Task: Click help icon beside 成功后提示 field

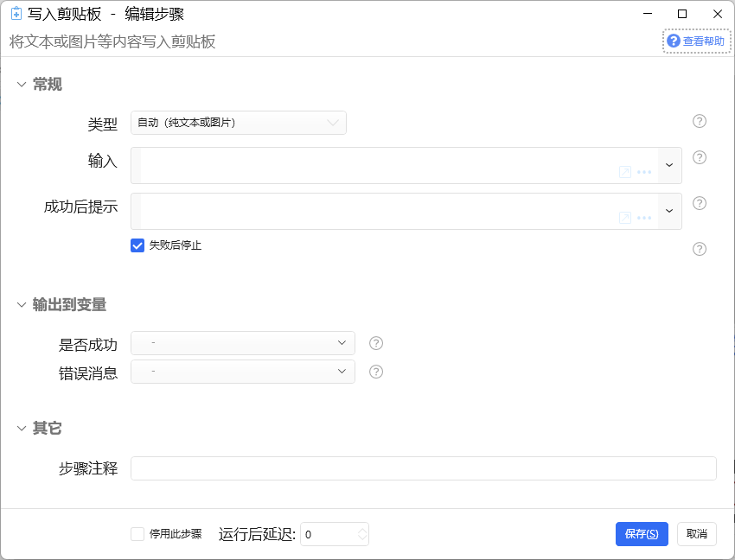Action: point(700,203)
